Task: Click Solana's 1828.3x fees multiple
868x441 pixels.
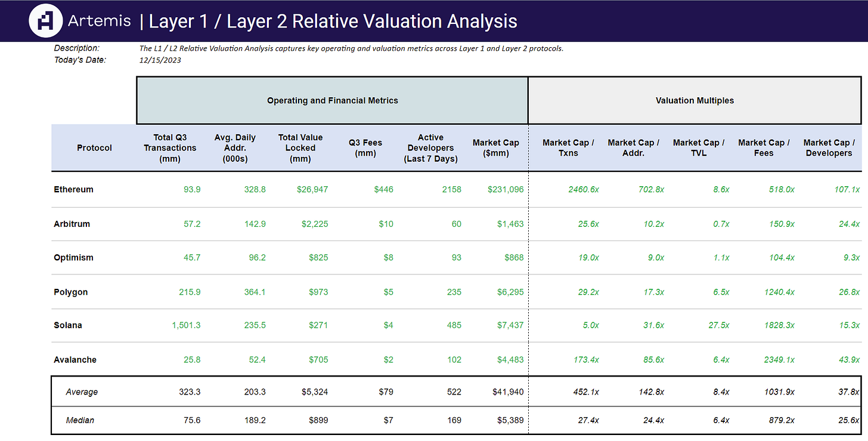Action: [779, 325]
